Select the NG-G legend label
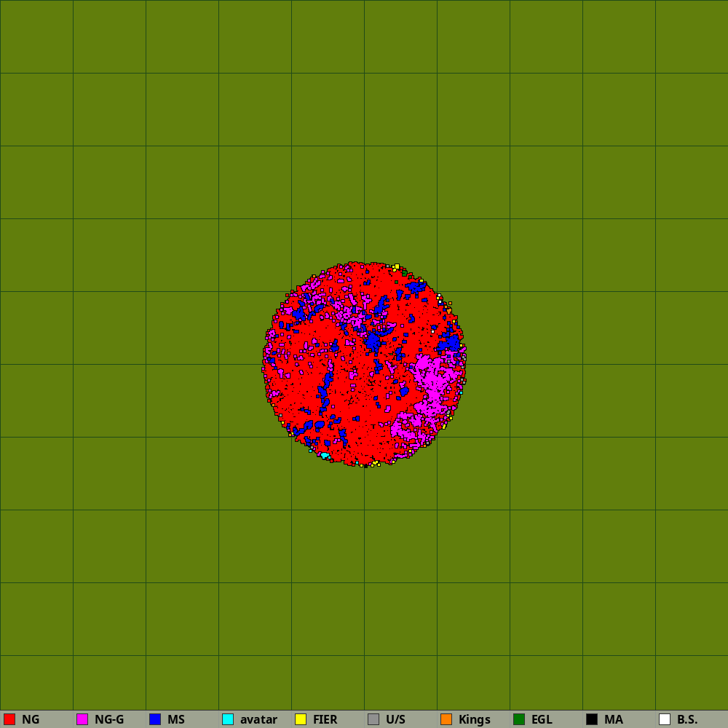Image resolution: width=728 pixels, height=728 pixels. (x=109, y=720)
